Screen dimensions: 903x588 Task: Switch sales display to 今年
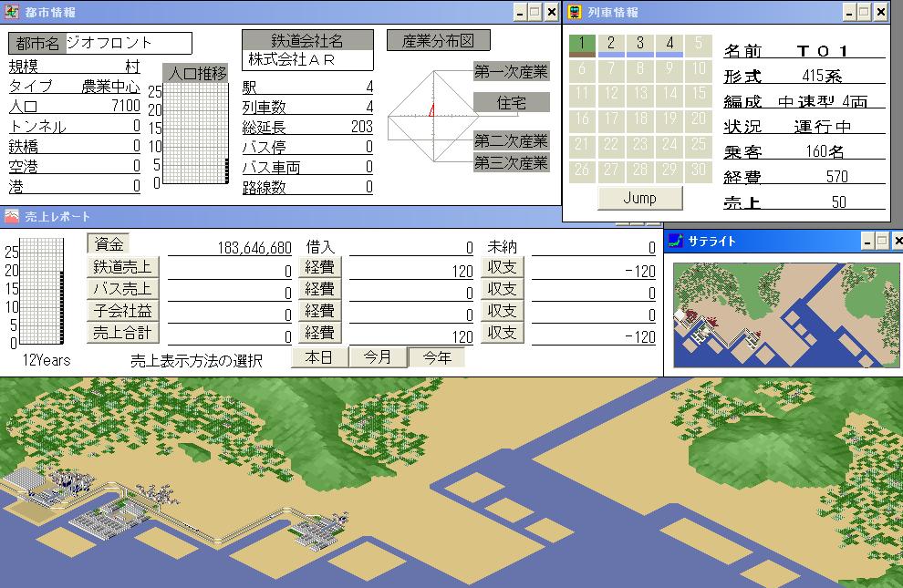pos(437,357)
